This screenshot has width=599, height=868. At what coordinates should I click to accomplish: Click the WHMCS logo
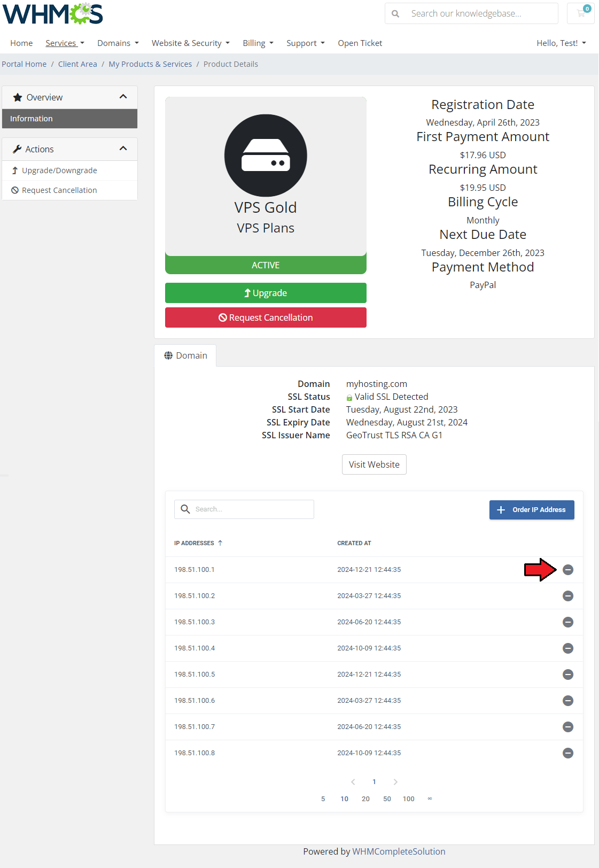[x=52, y=14]
